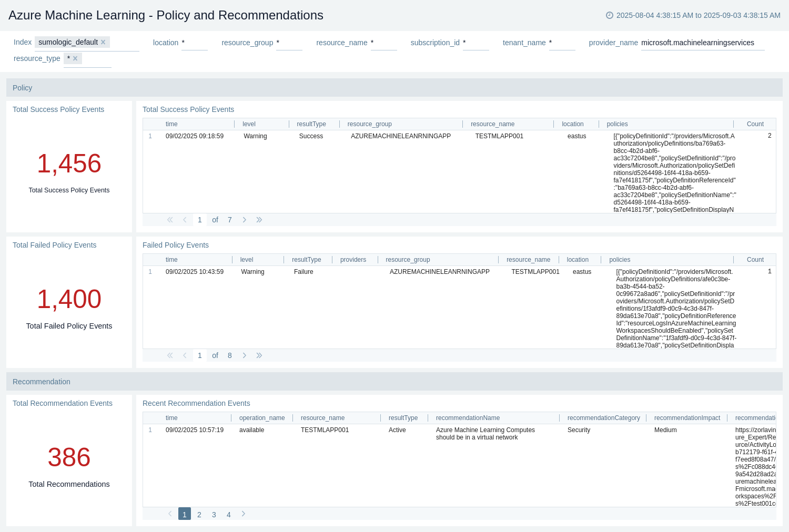Screen dimensions: 789x532
Task: Click the tenant_name filter field
Action: point(562,43)
